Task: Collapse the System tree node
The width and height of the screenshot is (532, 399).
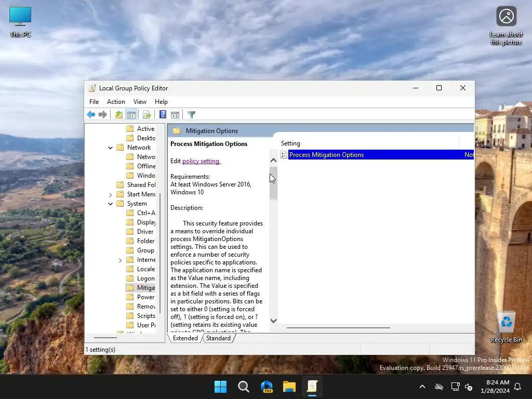Action: pos(110,204)
